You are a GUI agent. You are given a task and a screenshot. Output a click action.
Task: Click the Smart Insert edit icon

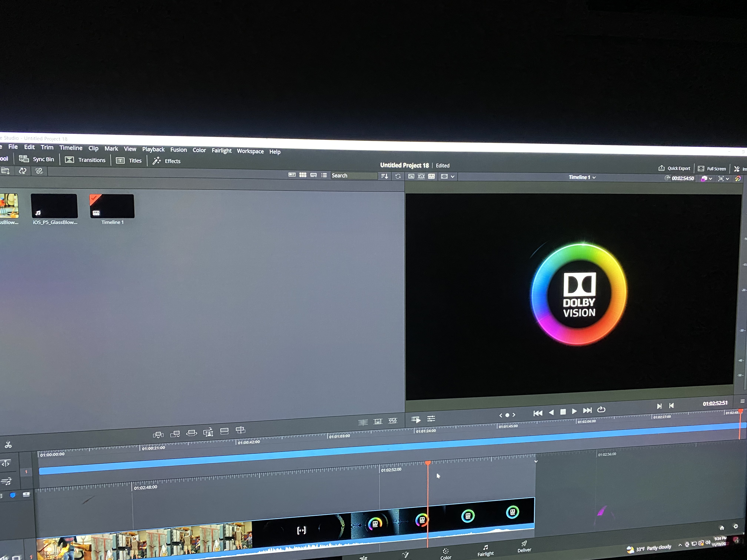pos(158,434)
